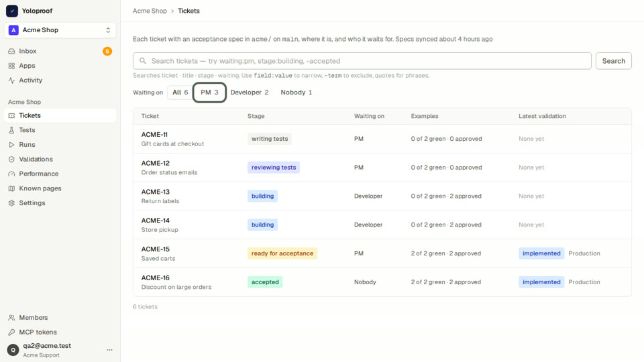Viewport: 644px width, 362px height.
Task: Click the orange Inbox badge showing 5
Action: [107, 52]
